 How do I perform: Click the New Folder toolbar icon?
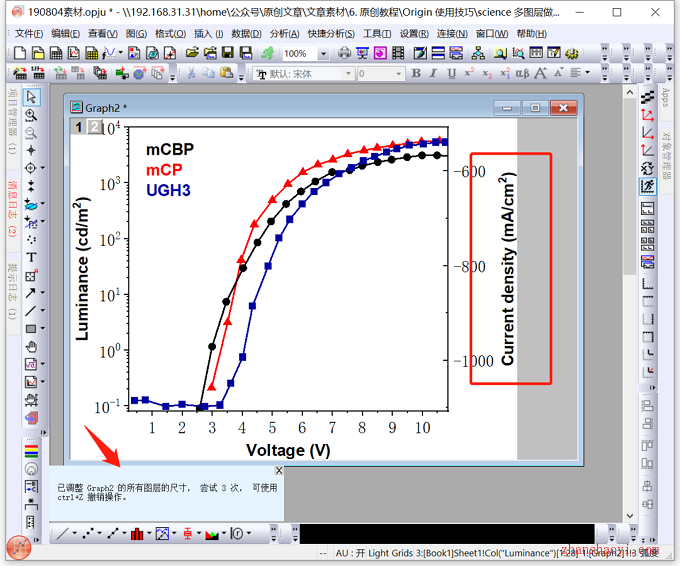[38, 53]
